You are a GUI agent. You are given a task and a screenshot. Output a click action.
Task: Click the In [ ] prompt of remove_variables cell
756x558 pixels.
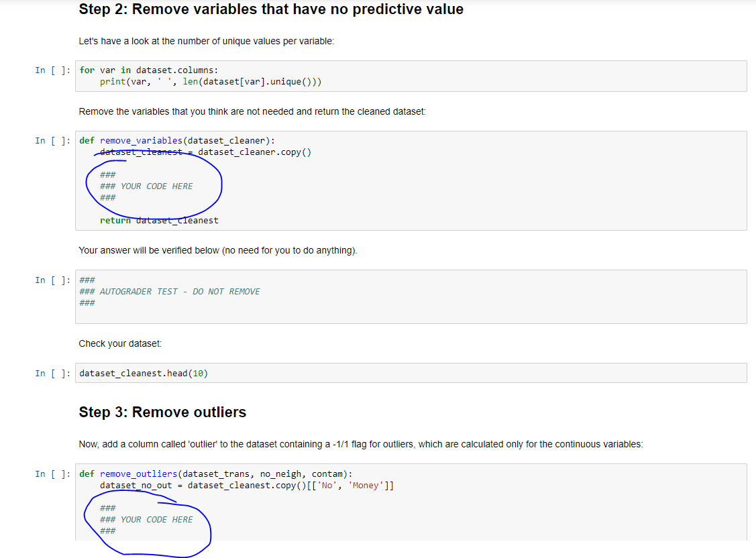click(52, 140)
